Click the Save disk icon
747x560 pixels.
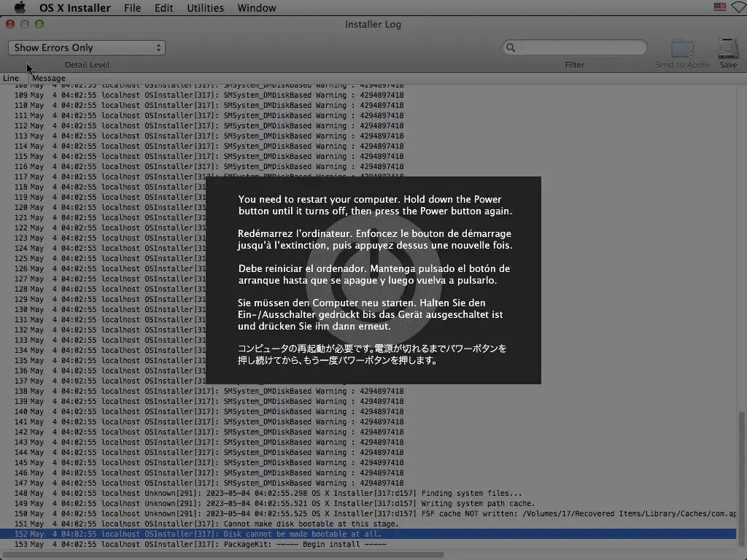click(x=729, y=48)
